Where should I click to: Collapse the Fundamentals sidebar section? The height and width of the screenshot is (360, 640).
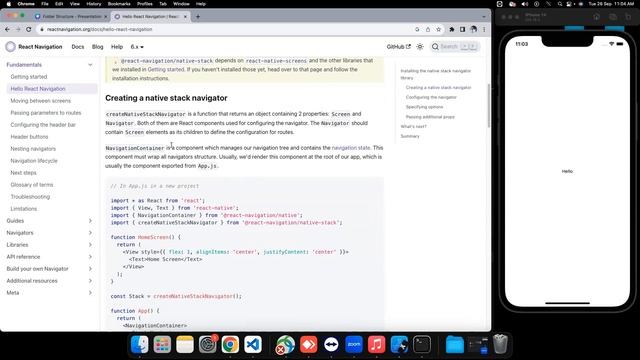[x=90, y=65]
